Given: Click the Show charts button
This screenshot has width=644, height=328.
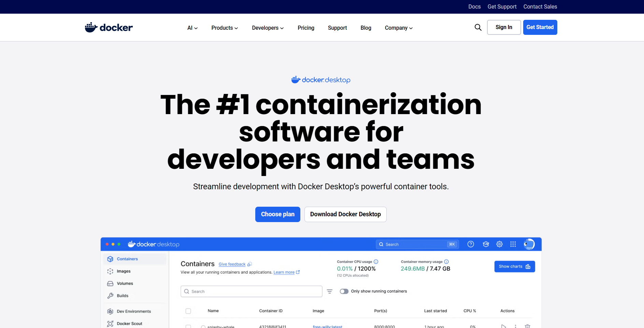Looking at the screenshot, I should tap(515, 266).
